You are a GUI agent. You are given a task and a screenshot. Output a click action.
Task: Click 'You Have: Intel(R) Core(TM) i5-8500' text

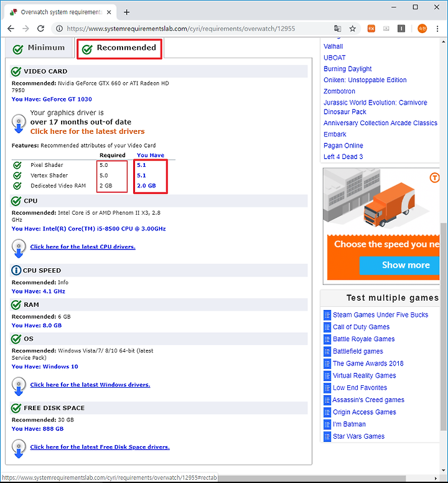pos(89,229)
